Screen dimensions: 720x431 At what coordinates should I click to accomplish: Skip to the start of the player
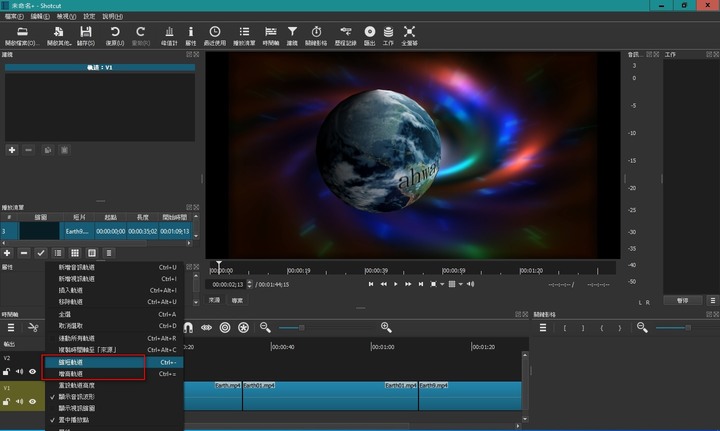click(371, 284)
